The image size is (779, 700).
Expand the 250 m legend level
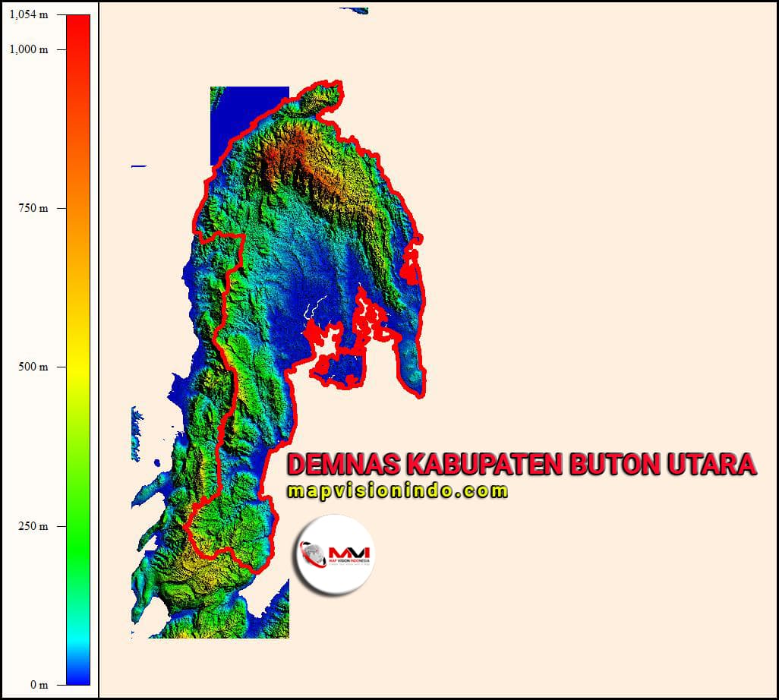(x=32, y=525)
